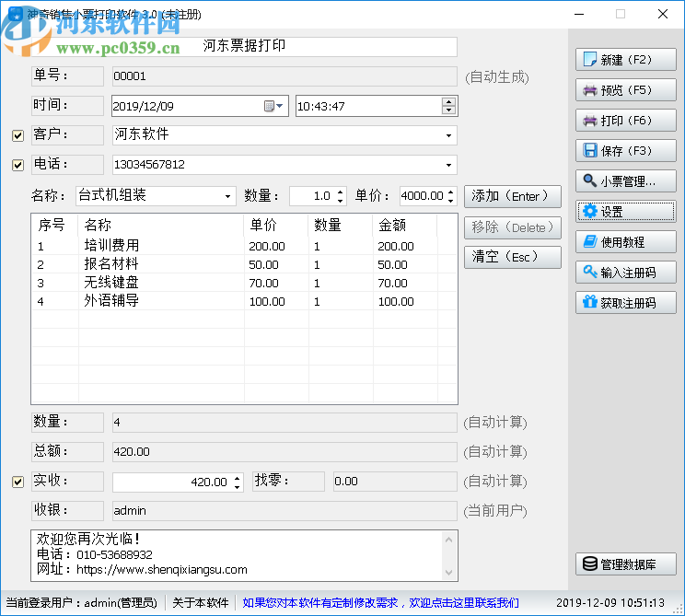The height and width of the screenshot is (616, 685).
Task: Select the 报名材料 row
Action: 244,264
